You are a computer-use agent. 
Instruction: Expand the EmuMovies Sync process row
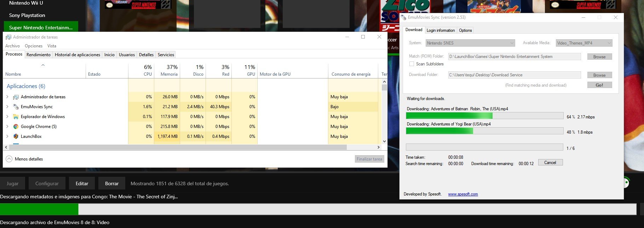7,107
